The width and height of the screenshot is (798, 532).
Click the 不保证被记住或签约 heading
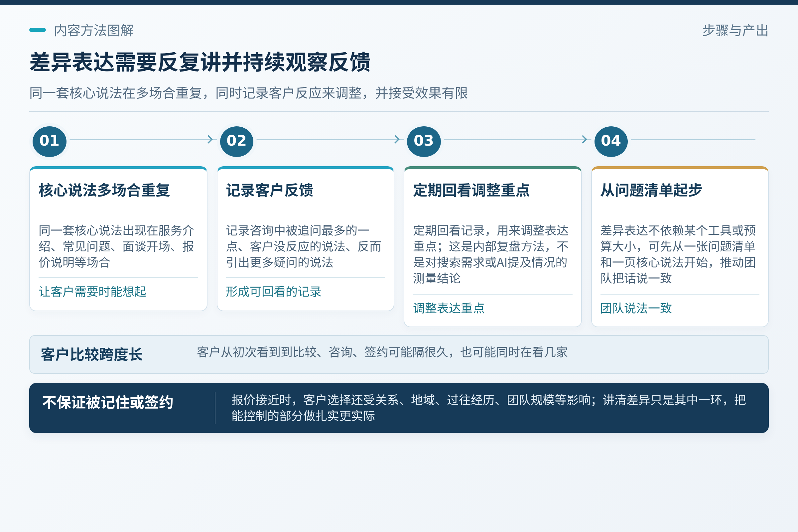(108, 402)
